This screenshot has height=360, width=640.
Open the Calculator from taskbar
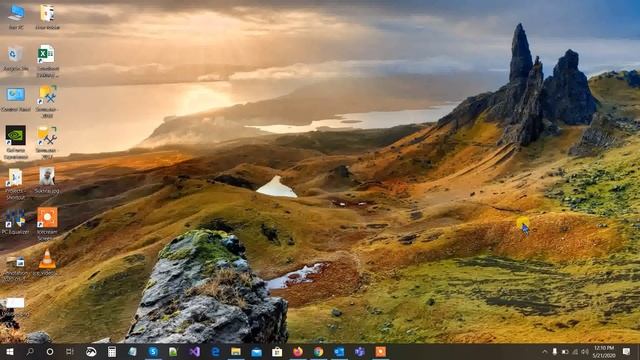(111, 351)
